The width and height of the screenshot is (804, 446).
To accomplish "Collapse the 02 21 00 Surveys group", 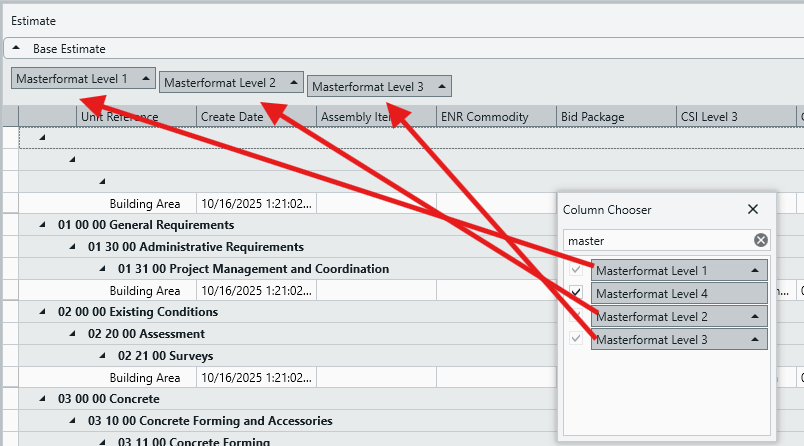I will tap(102, 356).
